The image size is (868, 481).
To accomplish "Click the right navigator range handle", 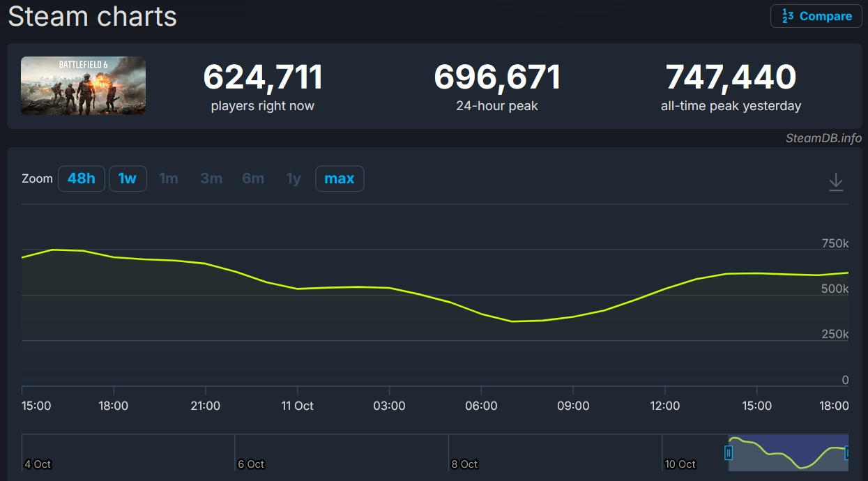I will click(x=847, y=453).
